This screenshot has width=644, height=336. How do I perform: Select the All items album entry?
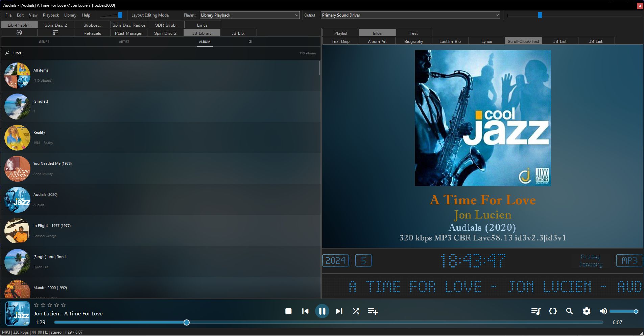[x=160, y=75]
